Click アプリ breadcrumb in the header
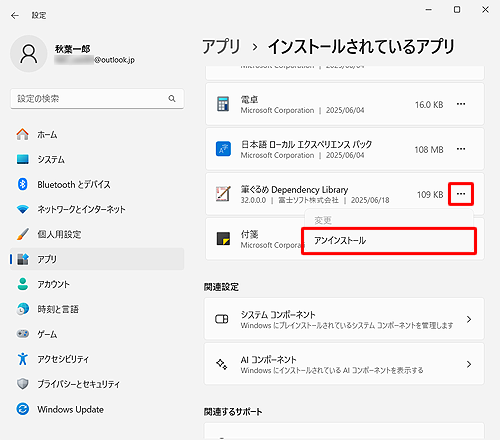500x440 pixels. [x=221, y=46]
